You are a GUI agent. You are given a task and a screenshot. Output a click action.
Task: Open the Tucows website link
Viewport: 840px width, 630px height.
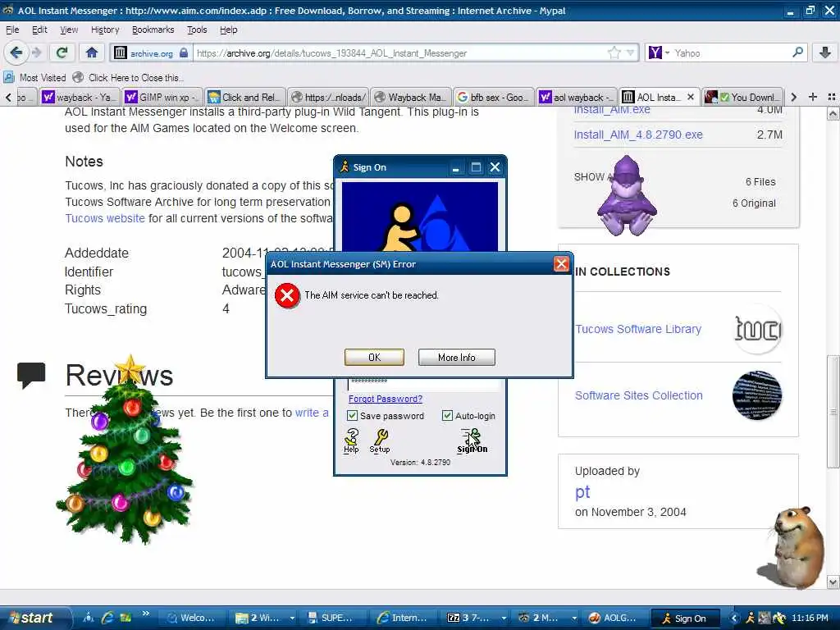pyautogui.click(x=105, y=218)
